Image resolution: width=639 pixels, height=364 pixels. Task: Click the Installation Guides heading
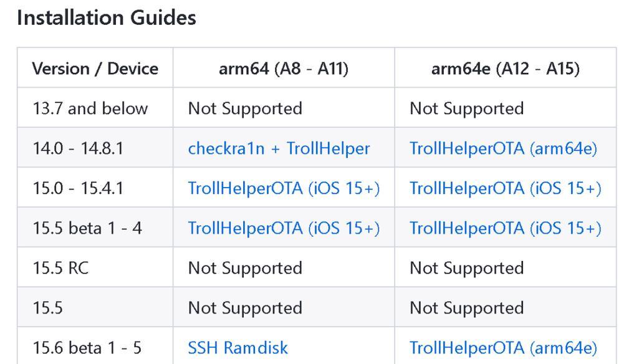click(x=107, y=18)
